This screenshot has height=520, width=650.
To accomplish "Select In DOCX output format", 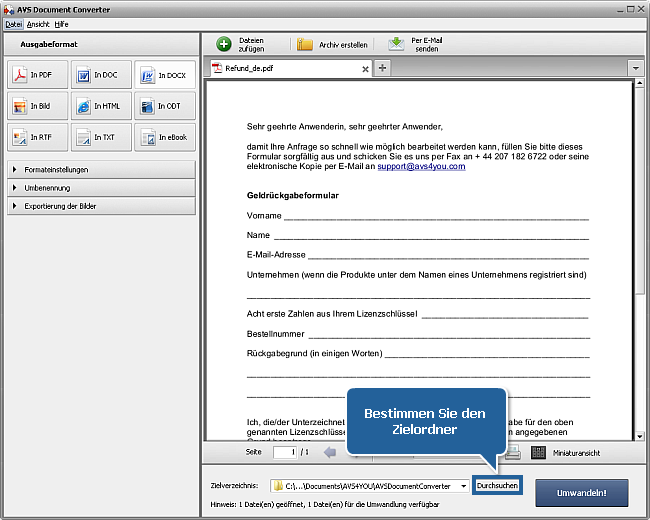I will pos(165,76).
